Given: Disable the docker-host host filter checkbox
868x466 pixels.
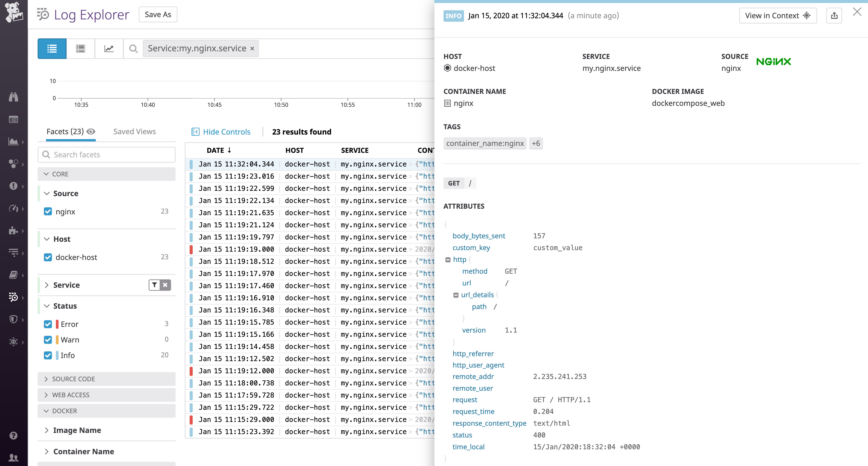Looking at the screenshot, I should (x=48, y=257).
